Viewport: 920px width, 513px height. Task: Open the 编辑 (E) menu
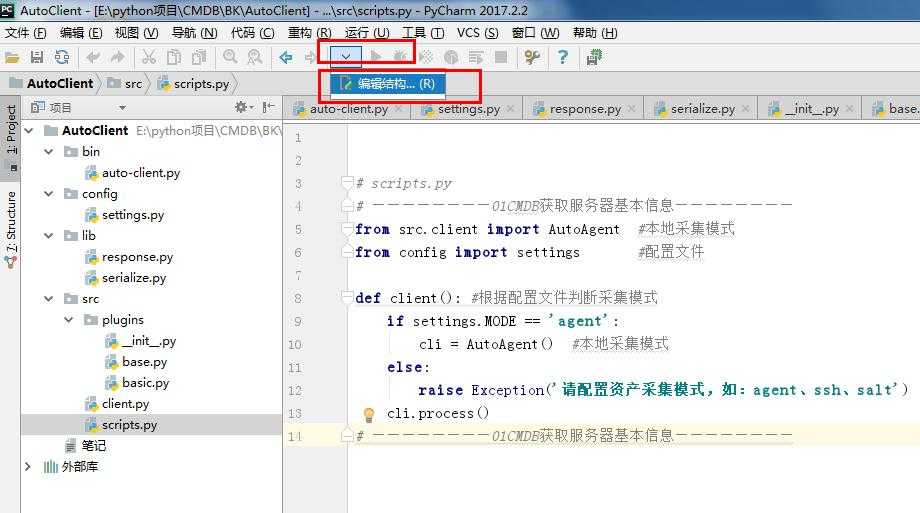coord(81,33)
